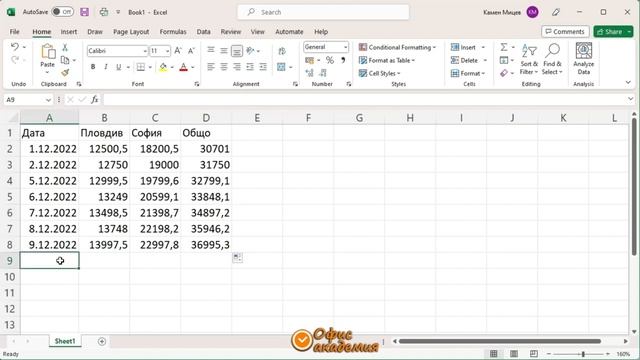Toggle Bottom Align vertical alignment
Screen dimensions: 640x360
point(237,51)
